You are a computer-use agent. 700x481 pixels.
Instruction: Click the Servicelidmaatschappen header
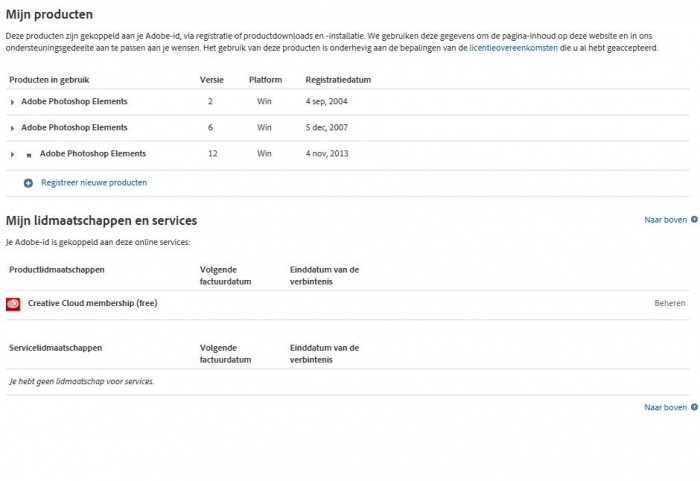[x=55, y=348]
